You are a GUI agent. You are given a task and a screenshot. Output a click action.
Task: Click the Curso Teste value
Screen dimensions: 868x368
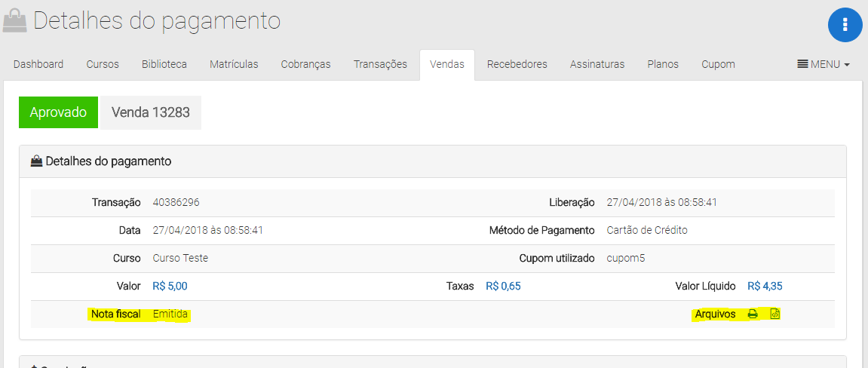pyautogui.click(x=180, y=258)
